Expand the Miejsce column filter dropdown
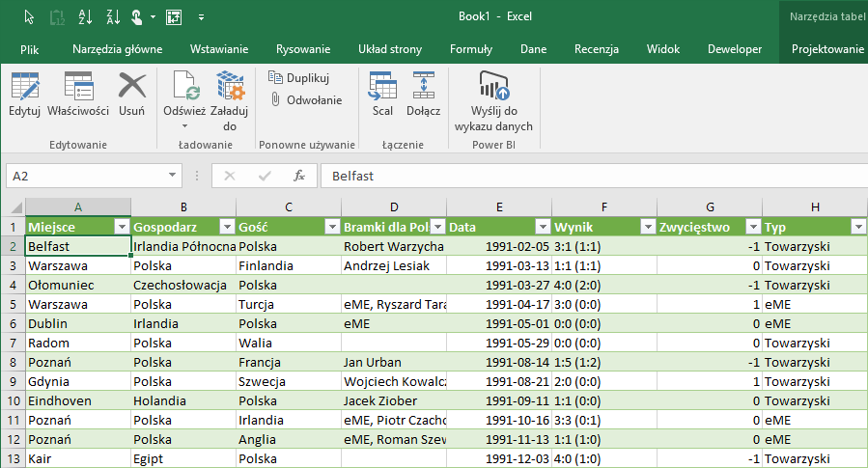This screenshot has height=468, width=868. (122, 227)
